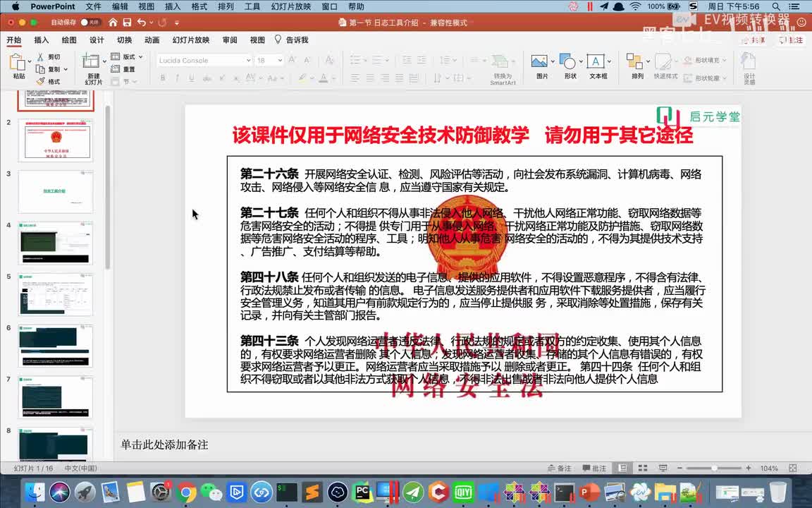Click the zoom out minus icon
Viewport: 812px width, 508px height.
(x=680, y=468)
